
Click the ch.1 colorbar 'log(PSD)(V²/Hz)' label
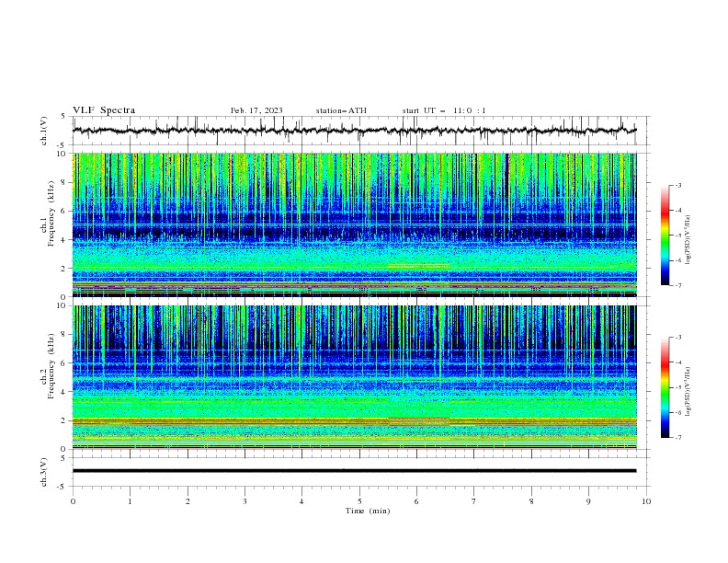688,240
